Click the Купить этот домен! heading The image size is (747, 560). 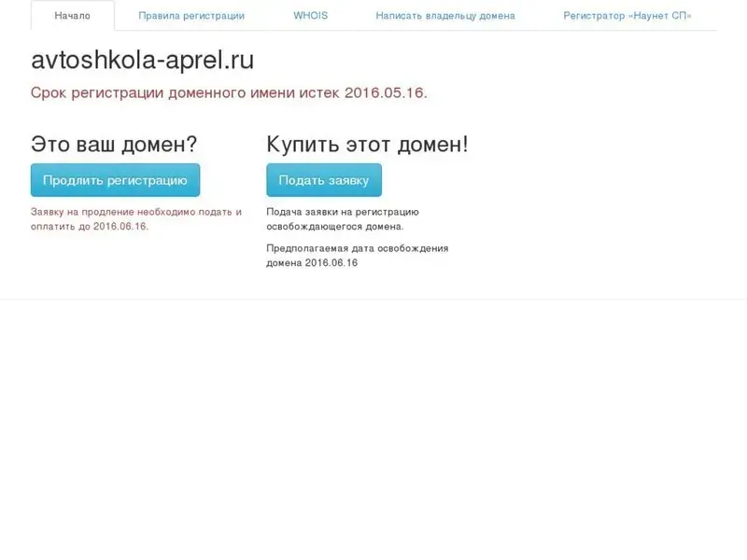[x=367, y=144]
